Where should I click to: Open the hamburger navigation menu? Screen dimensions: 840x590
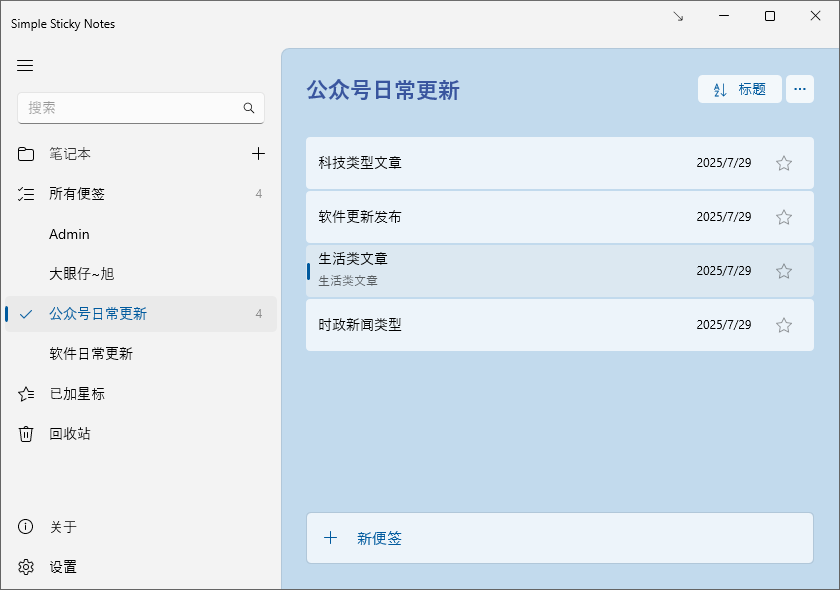click(25, 66)
